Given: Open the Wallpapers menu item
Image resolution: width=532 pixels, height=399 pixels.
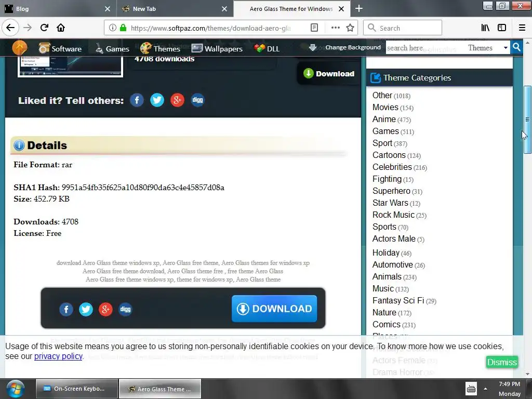Looking at the screenshot, I should 217,48.
